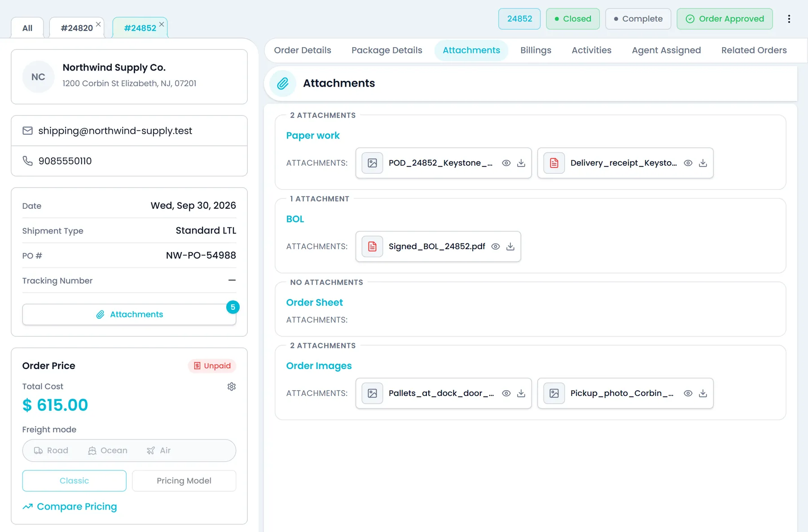The height and width of the screenshot is (532, 808).
Task: Click the Attachments button with badge 5
Action: point(129,314)
